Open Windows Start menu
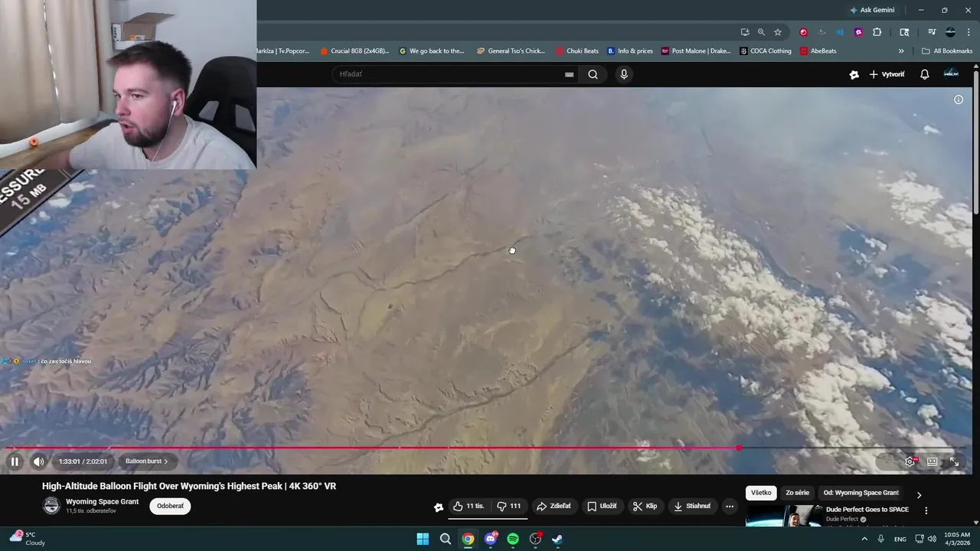The height and width of the screenshot is (551, 980). tap(423, 539)
